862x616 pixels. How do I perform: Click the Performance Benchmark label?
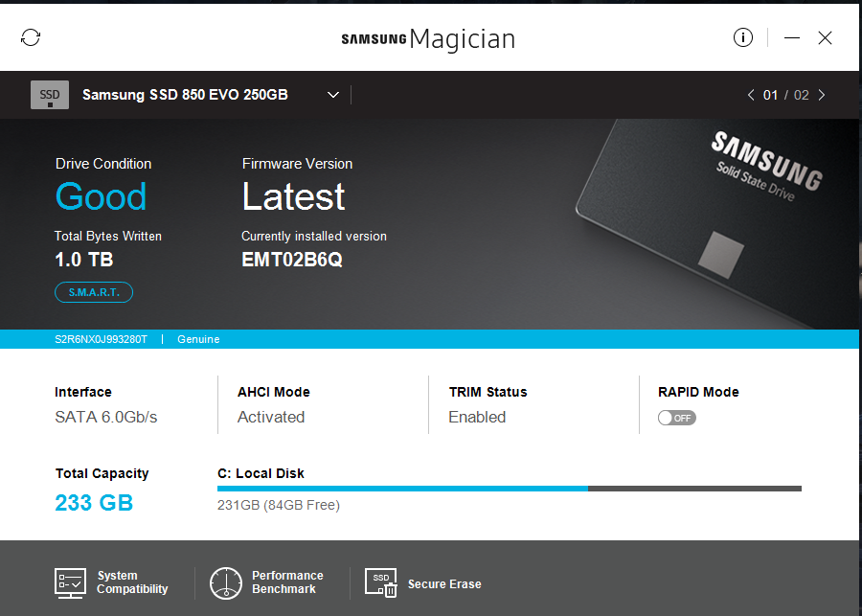[x=287, y=582]
